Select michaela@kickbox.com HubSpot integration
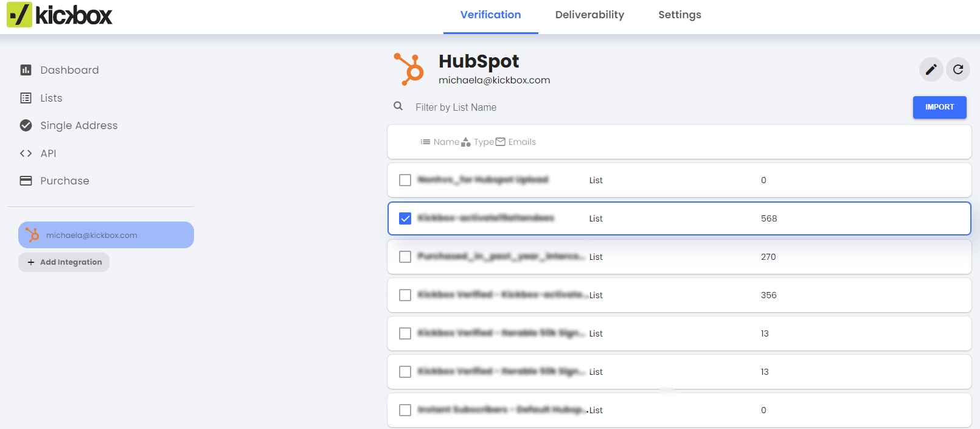980x429 pixels. pos(106,235)
